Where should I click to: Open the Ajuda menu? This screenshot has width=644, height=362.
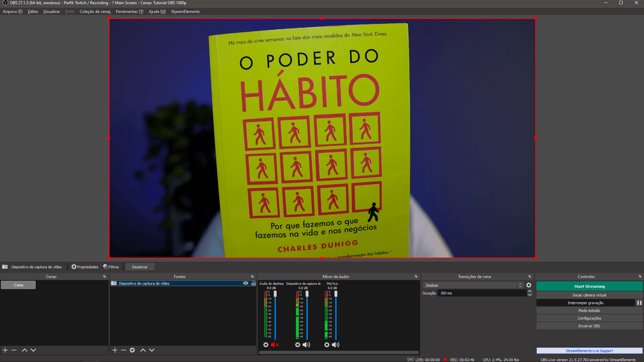click(157, 12)
